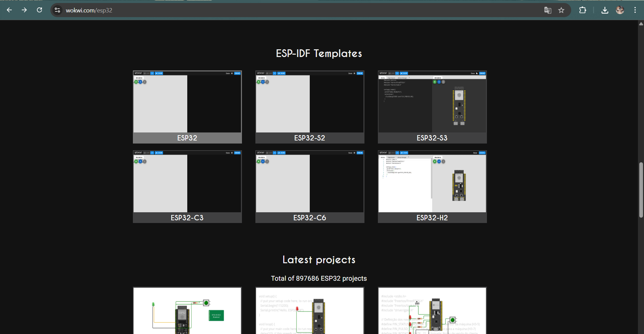
Task: Open the ESP32-S2 template thumbnail
Action: click(310, 102)
